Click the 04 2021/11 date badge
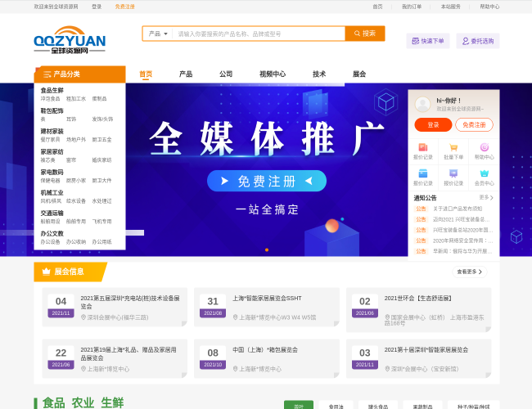 [x=61, y=306]
